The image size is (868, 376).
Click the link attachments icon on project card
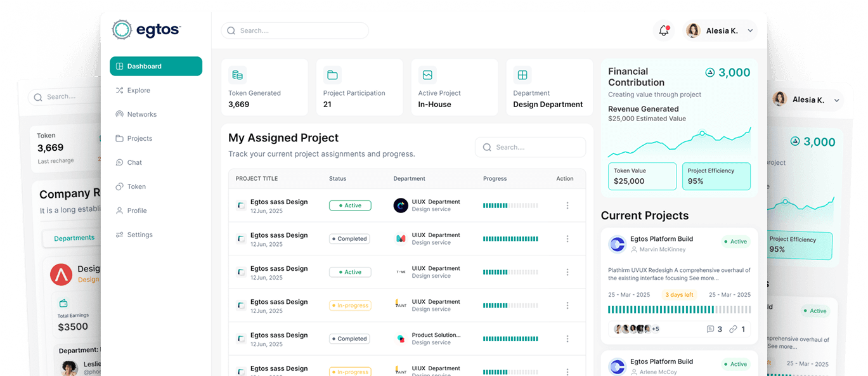[x=733, y=329]
